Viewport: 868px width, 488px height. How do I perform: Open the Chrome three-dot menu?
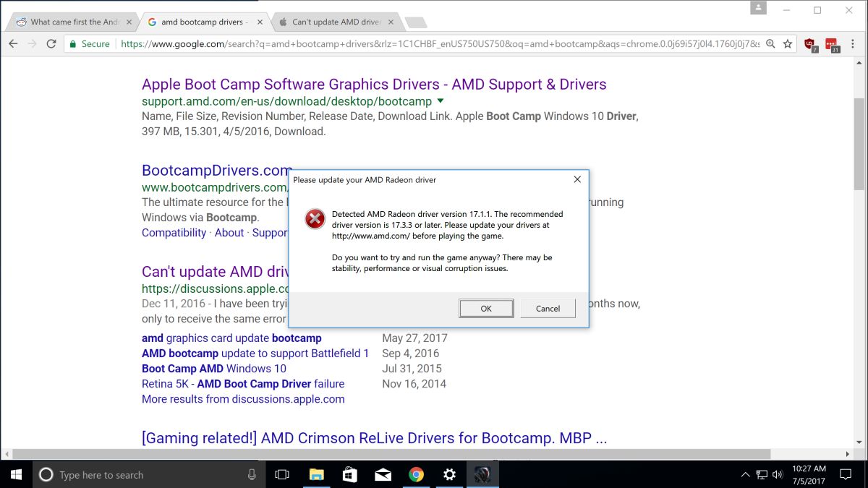click(854, 44)
